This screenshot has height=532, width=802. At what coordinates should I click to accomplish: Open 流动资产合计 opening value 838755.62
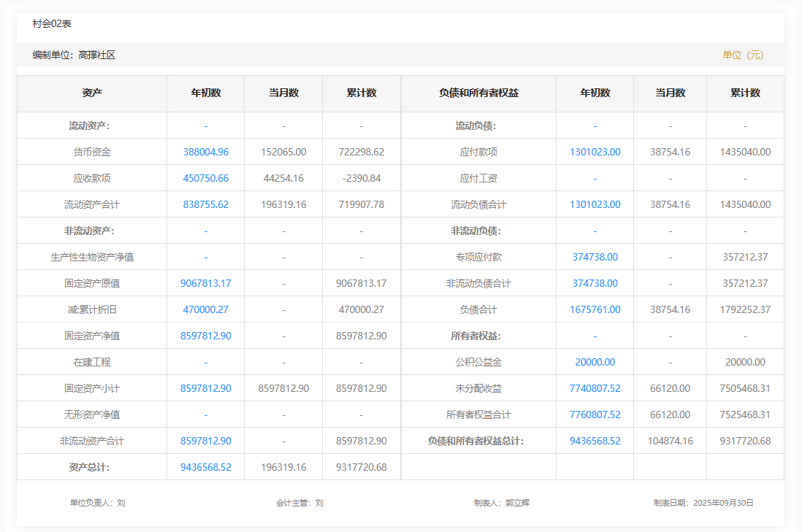pyautogui.click(x=205, y=204)
